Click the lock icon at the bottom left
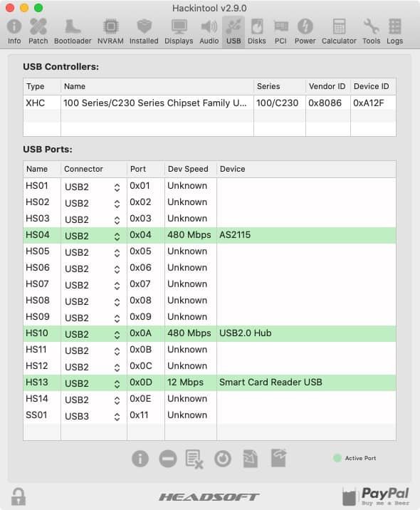This screenshot has height=510, width=420. pyautogui.click(x=19, y=496)
